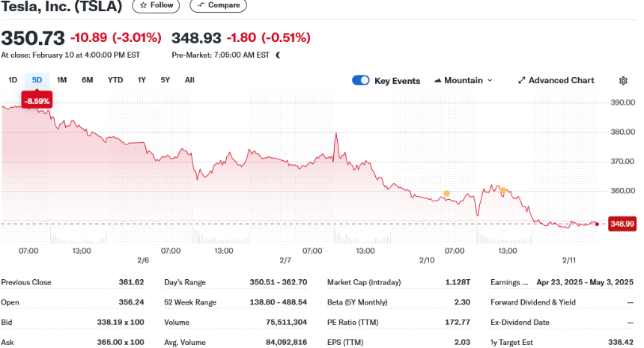This screenshot has height=348, width=644.
Task: Click the Avg. Volume value 84,092,816
Action: pyautogui.click(x=286, y=342)
